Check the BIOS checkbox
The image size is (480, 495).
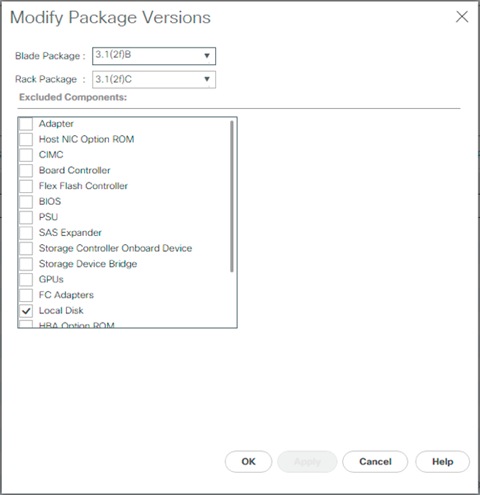coord(26,202)
